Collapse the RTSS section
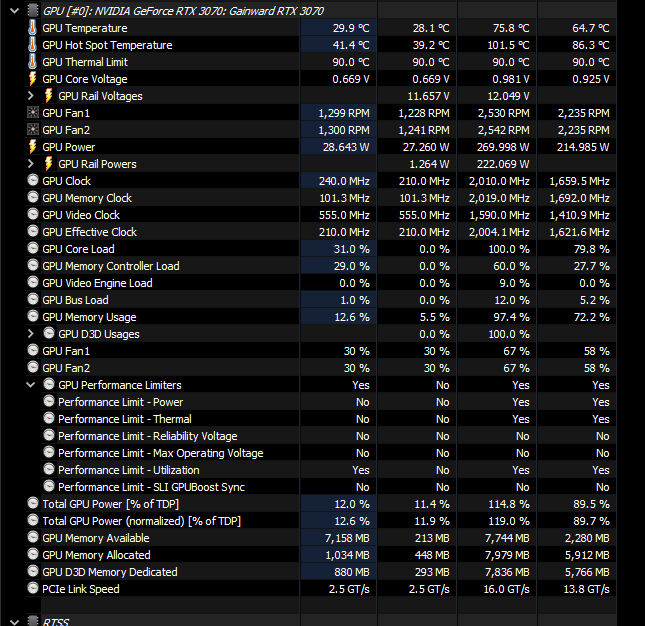This screenshot has height=626, width=645. [x=14, y=621]
